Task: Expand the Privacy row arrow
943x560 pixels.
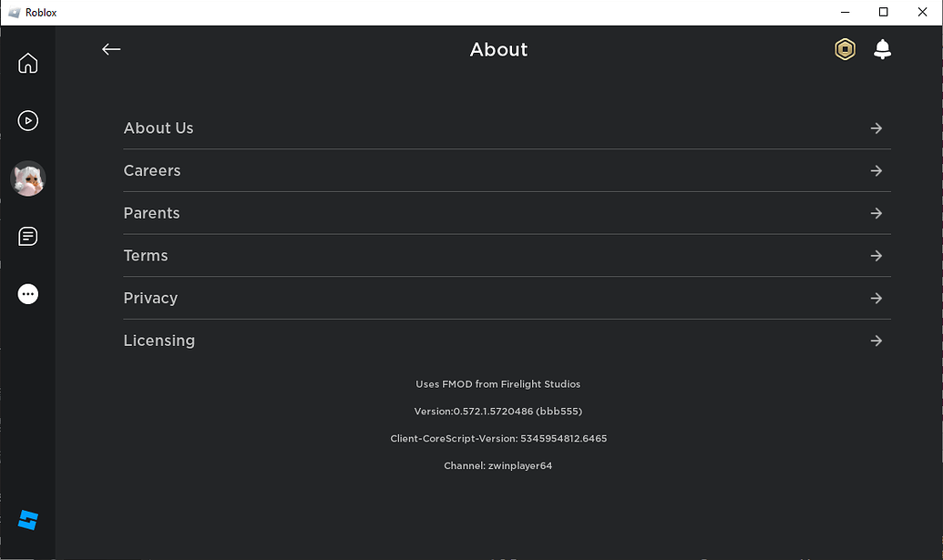Action: (876, 298)
